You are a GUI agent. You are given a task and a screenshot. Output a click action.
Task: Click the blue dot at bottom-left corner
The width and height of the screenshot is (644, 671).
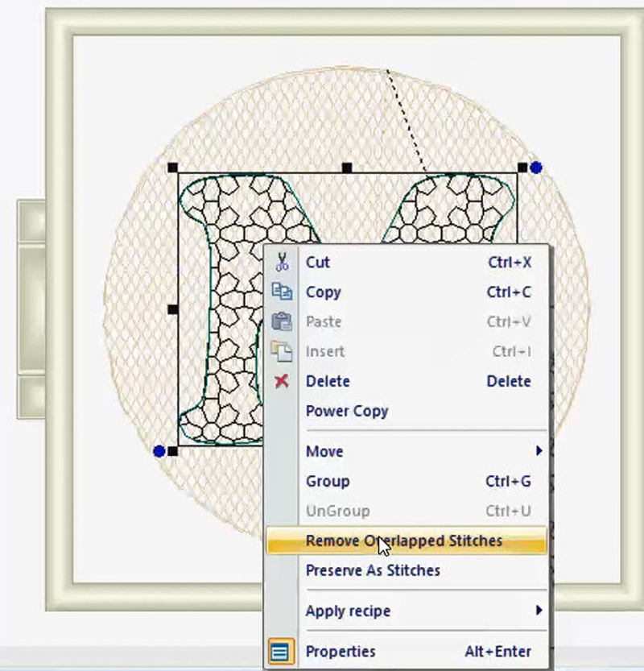159,452
